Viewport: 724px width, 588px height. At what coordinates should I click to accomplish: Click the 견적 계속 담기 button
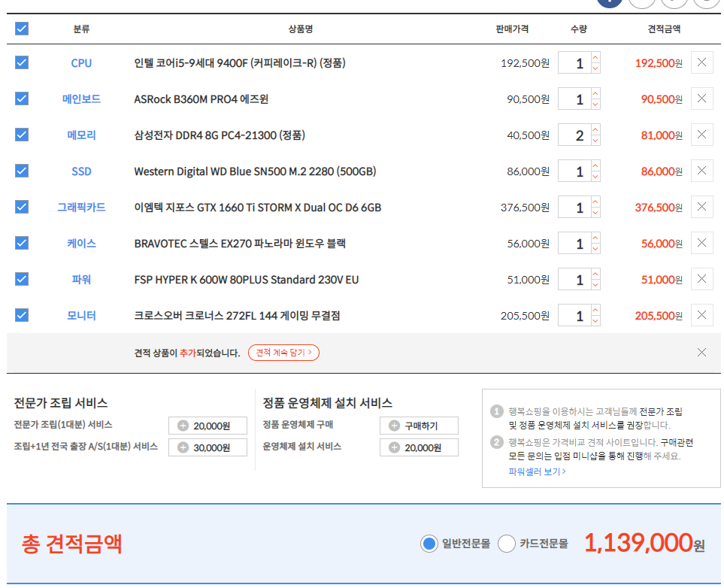pyautogui.click(x=283, y=353)
